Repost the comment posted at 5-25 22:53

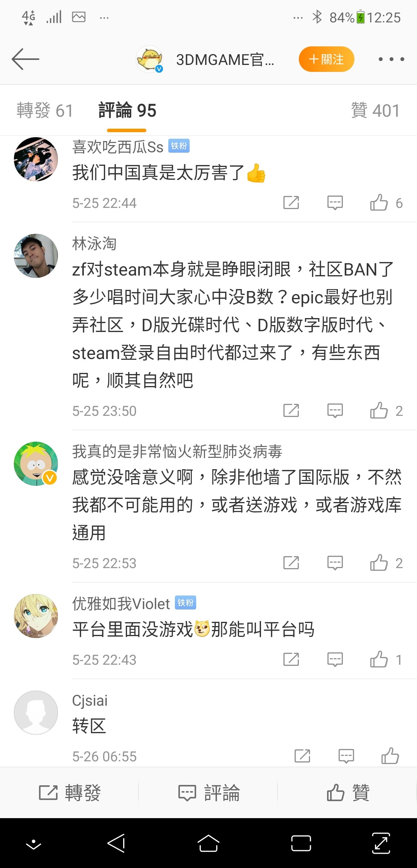pyautogui.click(x=291, y=563)
